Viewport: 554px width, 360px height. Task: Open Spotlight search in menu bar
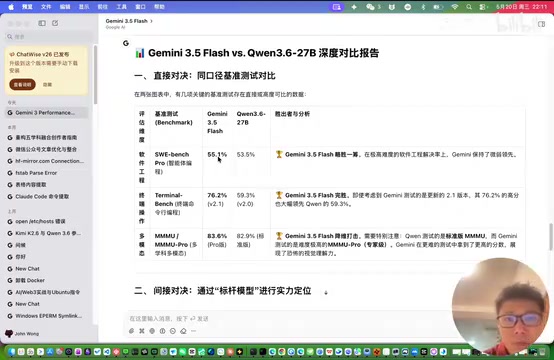(x=469, y=7)
